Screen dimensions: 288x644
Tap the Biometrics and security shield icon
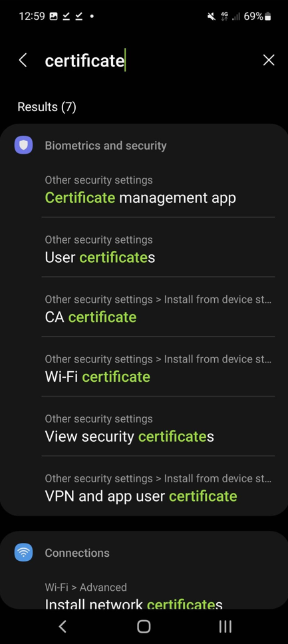coord(23,145)
